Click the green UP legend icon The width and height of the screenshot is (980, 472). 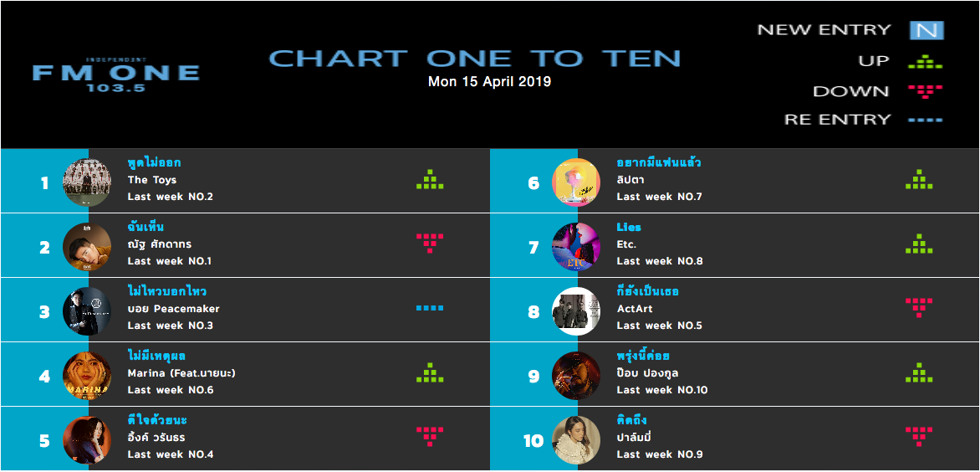point(925,62)
